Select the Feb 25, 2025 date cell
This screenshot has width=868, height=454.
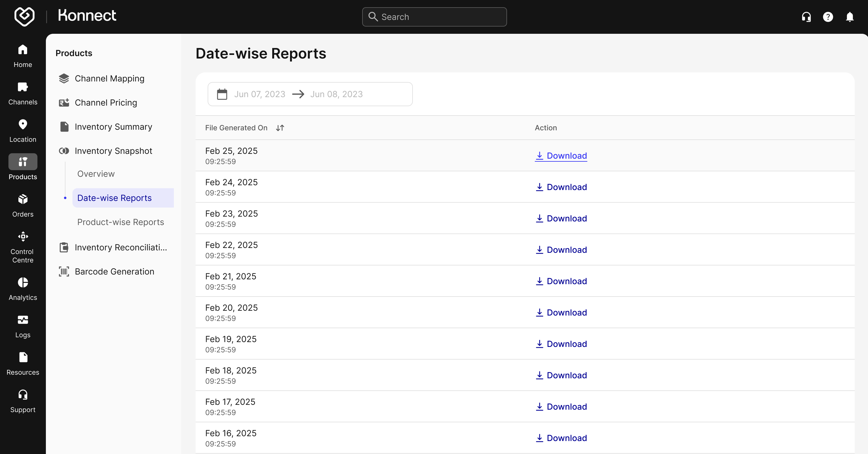click(x=231, y=156)
